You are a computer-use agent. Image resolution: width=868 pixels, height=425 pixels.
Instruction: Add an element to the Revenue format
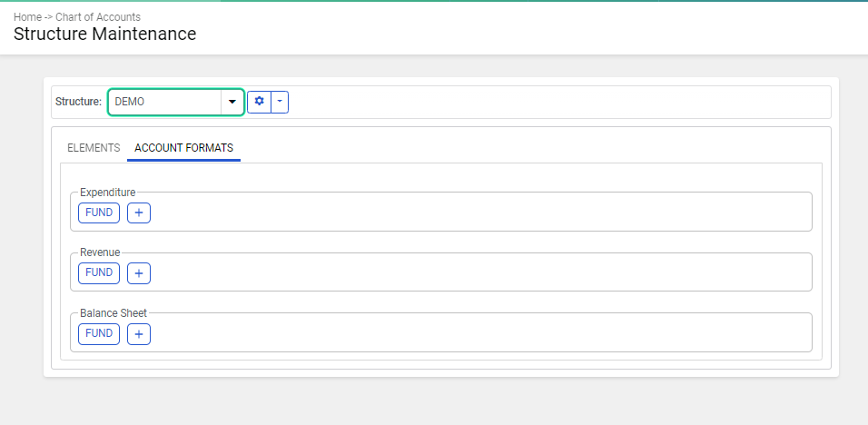click(x=139, y=273)
